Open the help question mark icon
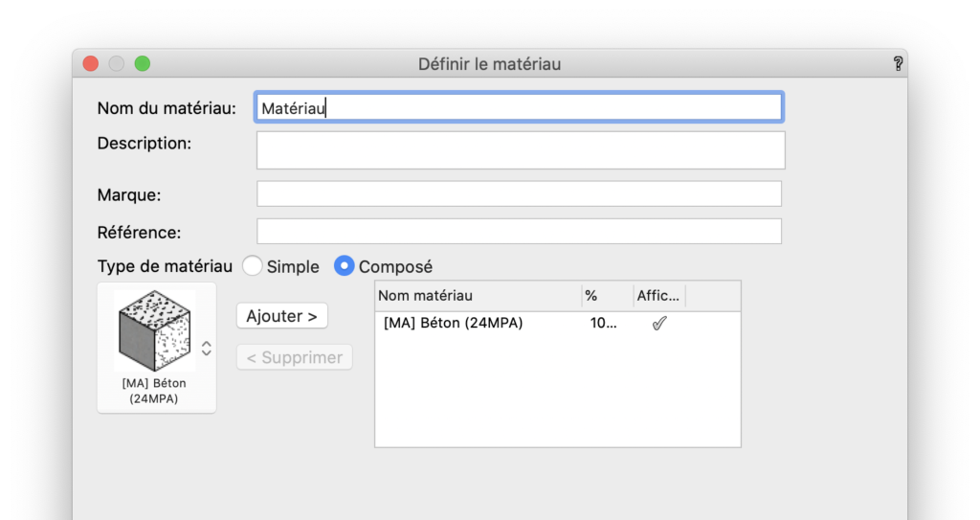Image resolution: width=980 pixels, height=520 pixels. [x=898, y=64]
